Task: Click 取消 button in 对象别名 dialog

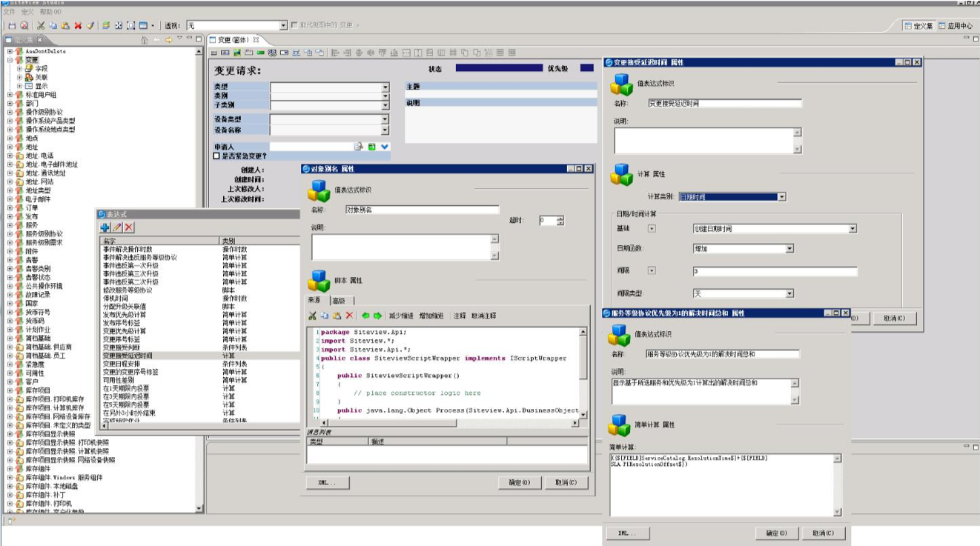Action: pyautogui.click(x=565, y=483)
